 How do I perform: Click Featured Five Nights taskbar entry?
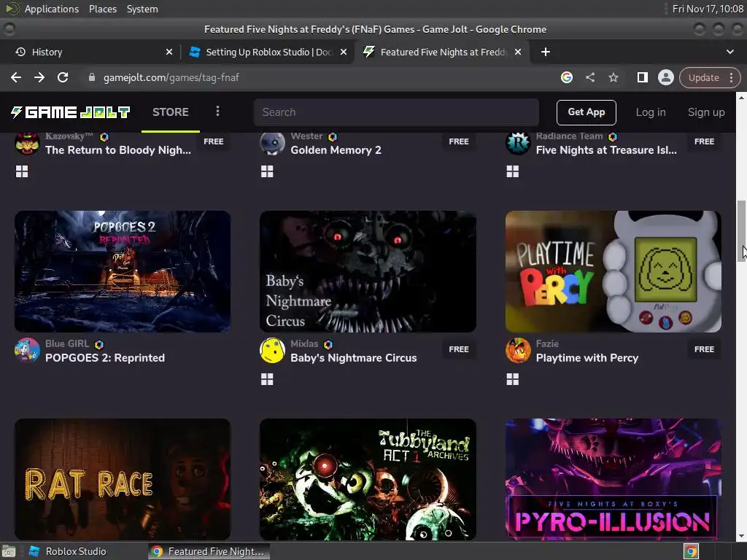pyautogui.click(x=209, y=551)
